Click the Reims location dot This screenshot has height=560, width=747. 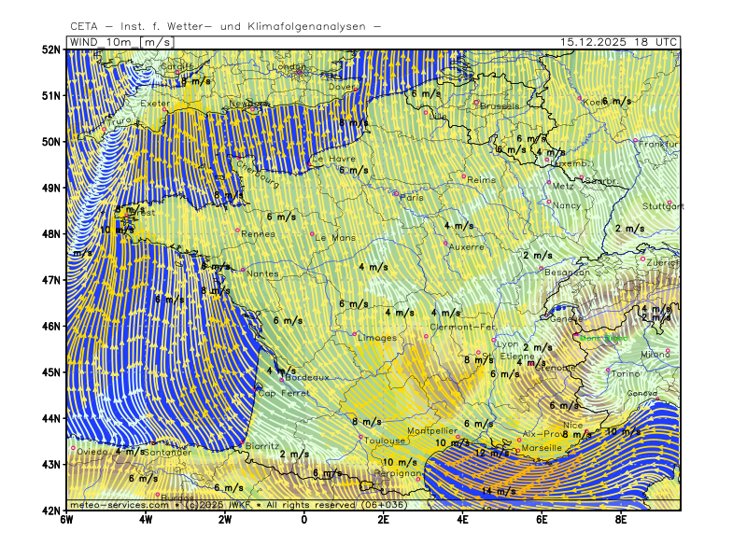point(463,175)
